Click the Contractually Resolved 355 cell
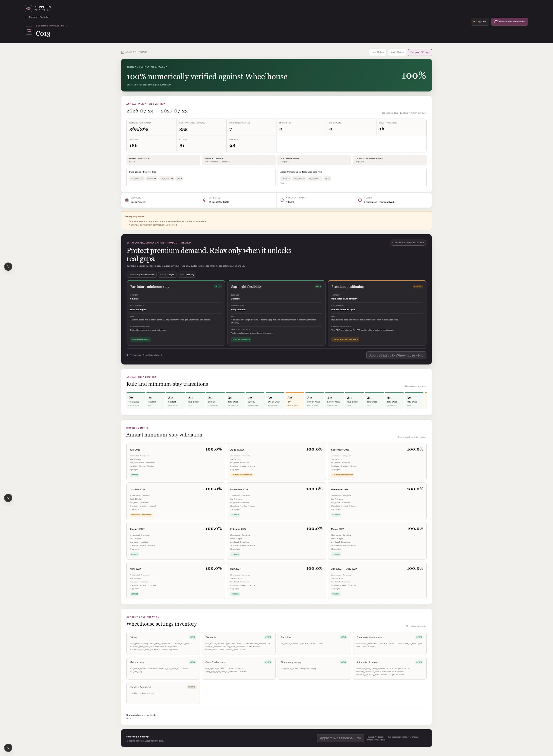This screenshot has width=553, height=756. [x=201, y=127]
